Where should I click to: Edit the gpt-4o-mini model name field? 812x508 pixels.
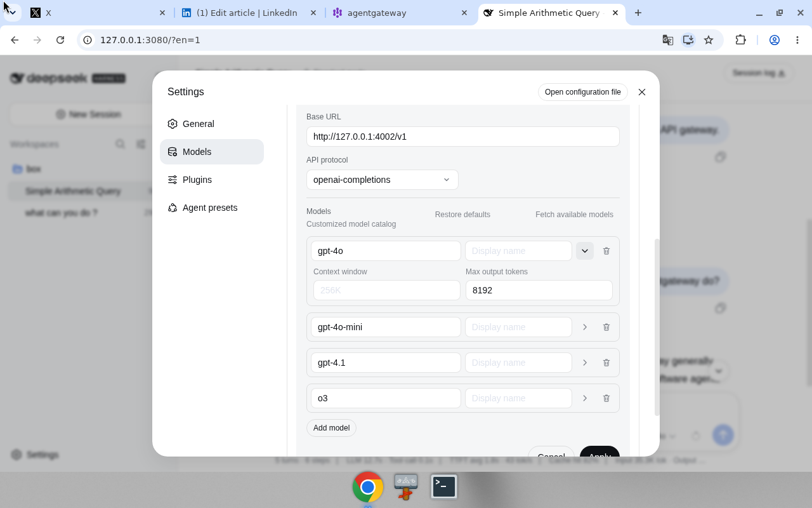386,327
